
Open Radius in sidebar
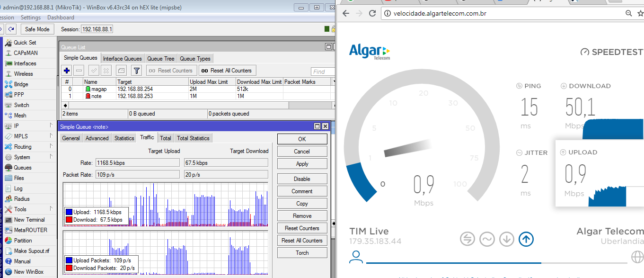tap(22, 199)
